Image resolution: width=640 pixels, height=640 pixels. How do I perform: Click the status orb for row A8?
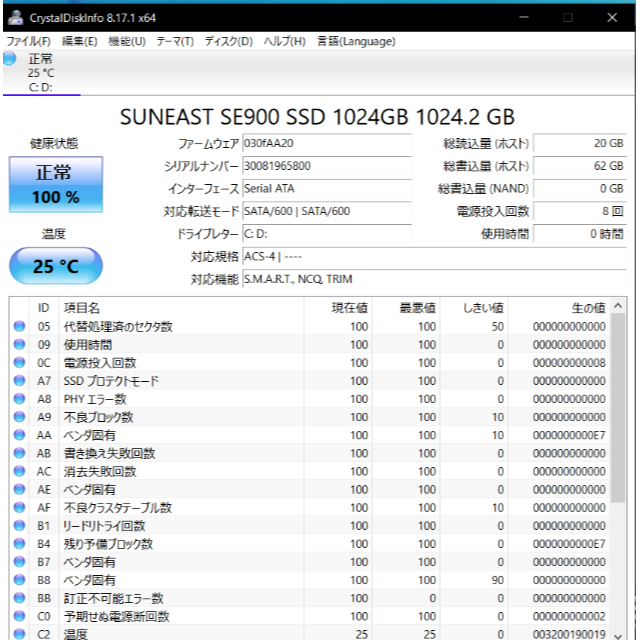coord(19,398)
